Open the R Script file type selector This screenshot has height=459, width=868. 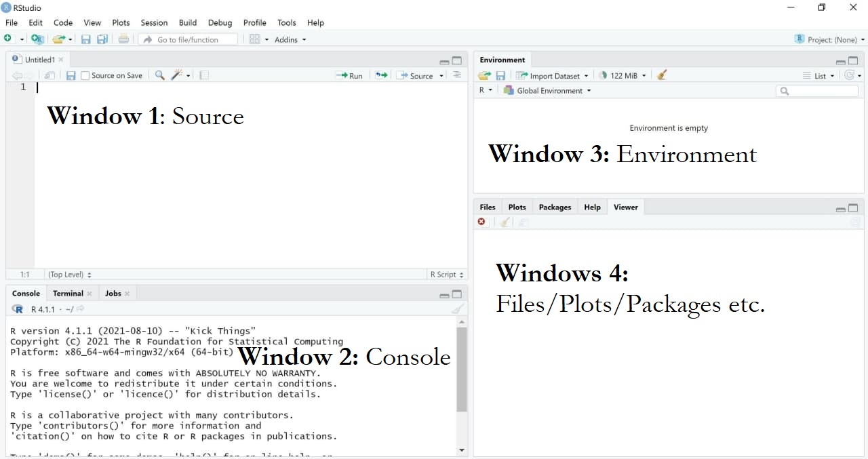coord(446,275)
